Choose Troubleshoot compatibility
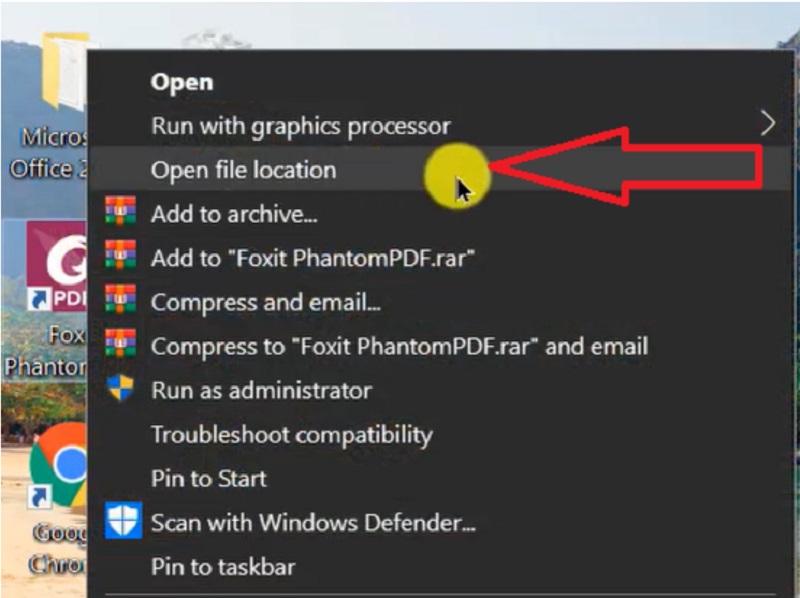The width and height of the screenshot is (800, 598). tap(292, 435)
